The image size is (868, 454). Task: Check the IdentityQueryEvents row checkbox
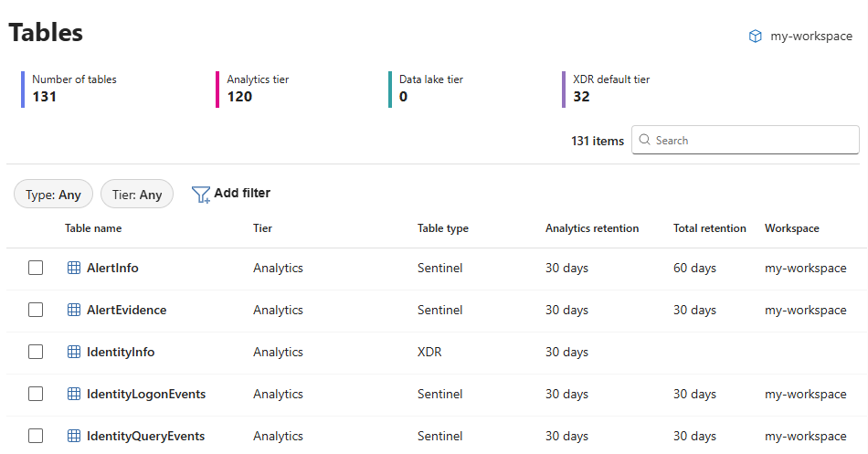[x=36, y=436]
